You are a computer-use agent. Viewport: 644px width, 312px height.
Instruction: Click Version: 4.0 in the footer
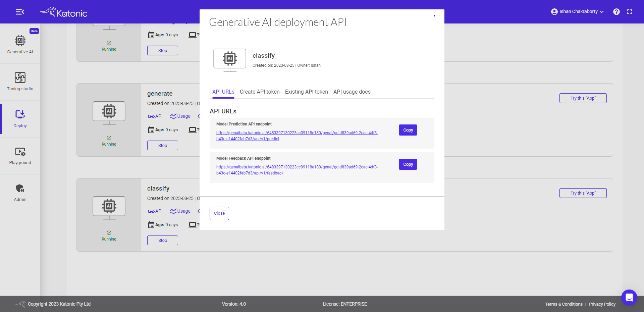[234, 304]
